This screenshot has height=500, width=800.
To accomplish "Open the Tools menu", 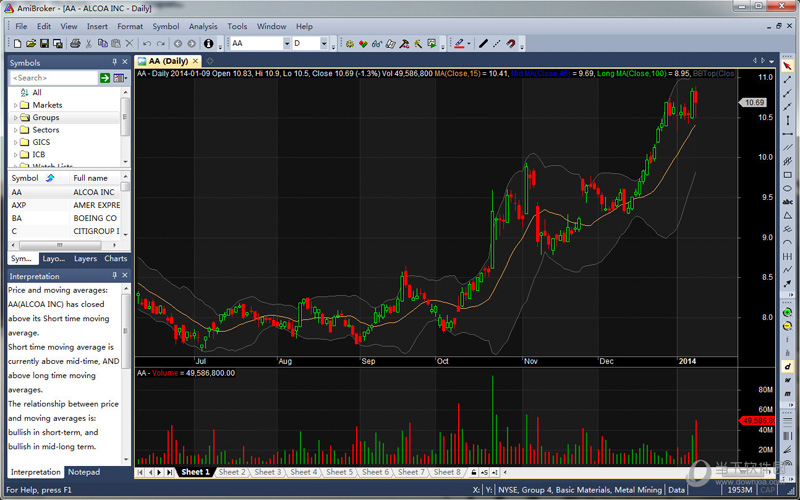I will 237,27.
